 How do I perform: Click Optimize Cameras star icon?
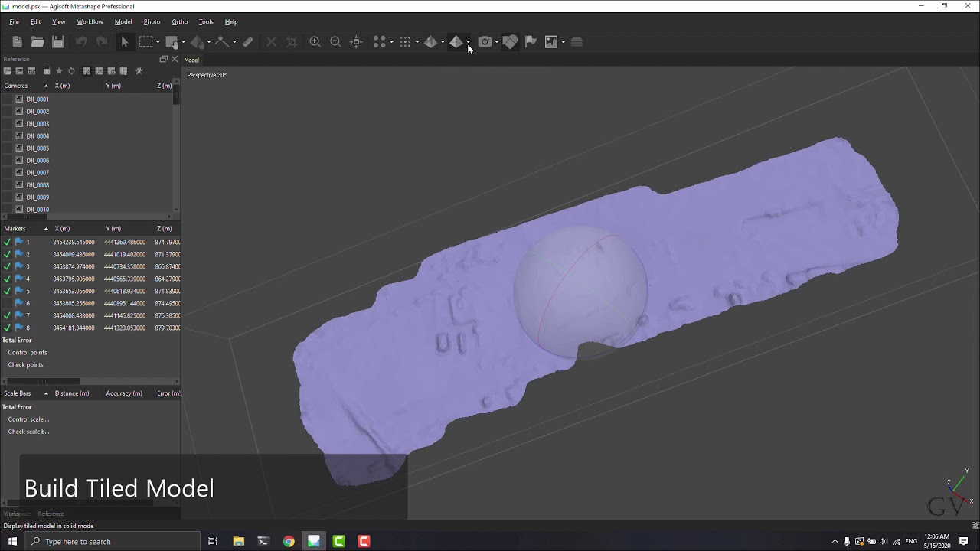(x=59, y=71)
